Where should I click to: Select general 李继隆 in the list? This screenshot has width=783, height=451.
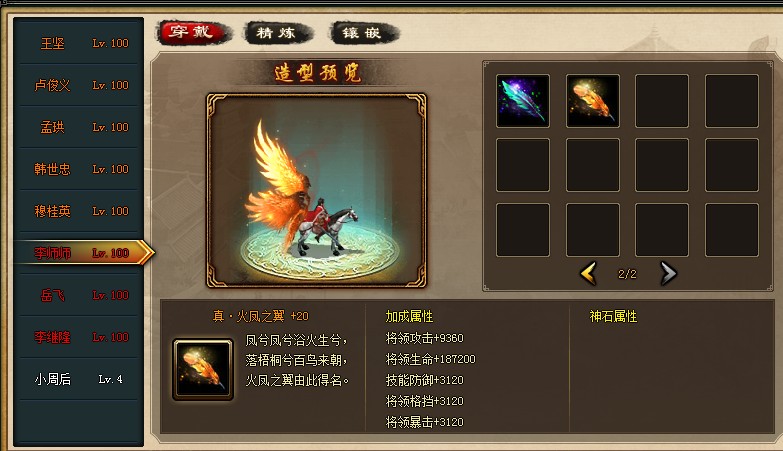[x=79, y=337]
